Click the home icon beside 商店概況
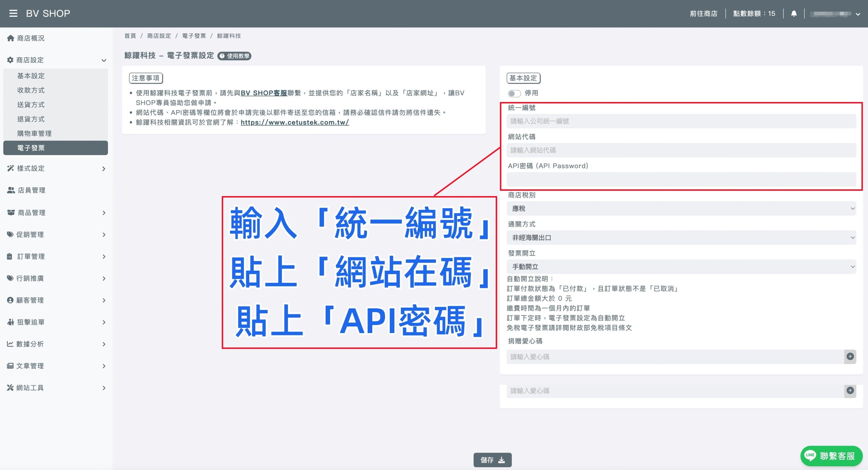The height and width of the screenshot is (470, 868). coord(10,38)
